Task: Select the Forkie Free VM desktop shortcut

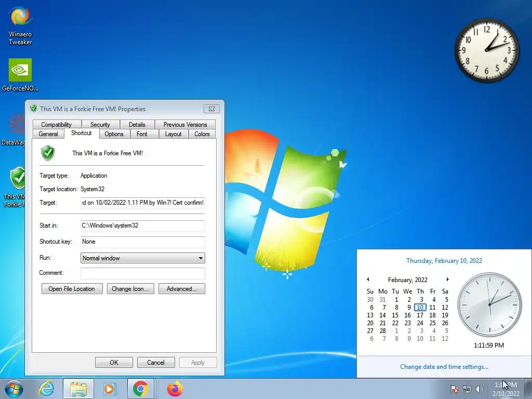Action: (14, 187)
